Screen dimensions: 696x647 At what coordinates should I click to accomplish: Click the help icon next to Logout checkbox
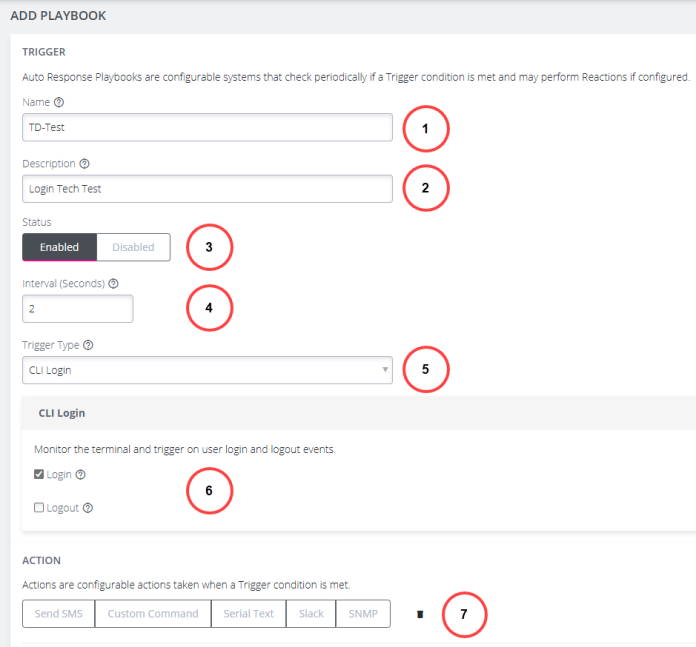click(88, 508)
